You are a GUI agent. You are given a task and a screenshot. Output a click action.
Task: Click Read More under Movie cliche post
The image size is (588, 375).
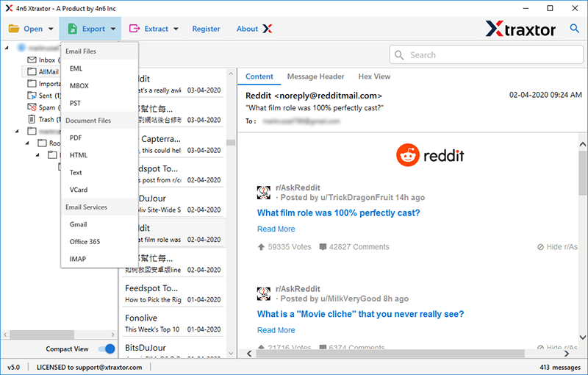(276, 330)
